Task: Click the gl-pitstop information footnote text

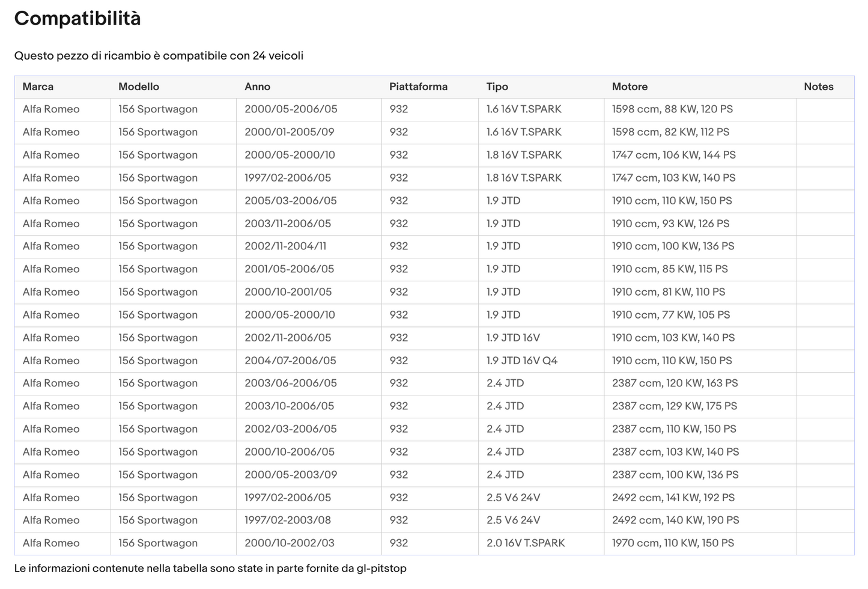Action: [x=210, y=569]
